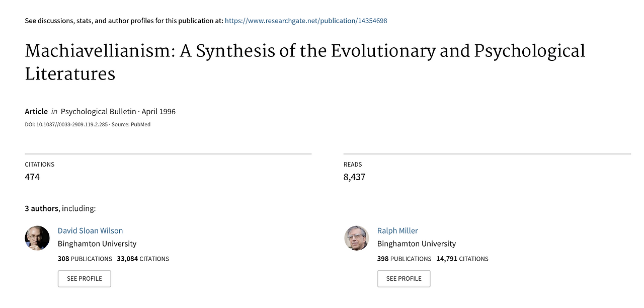The width and height of the screenshot is (644, 308).
Task: Click Ralph Miller's profile photo
Action: [x=357, y=238]
